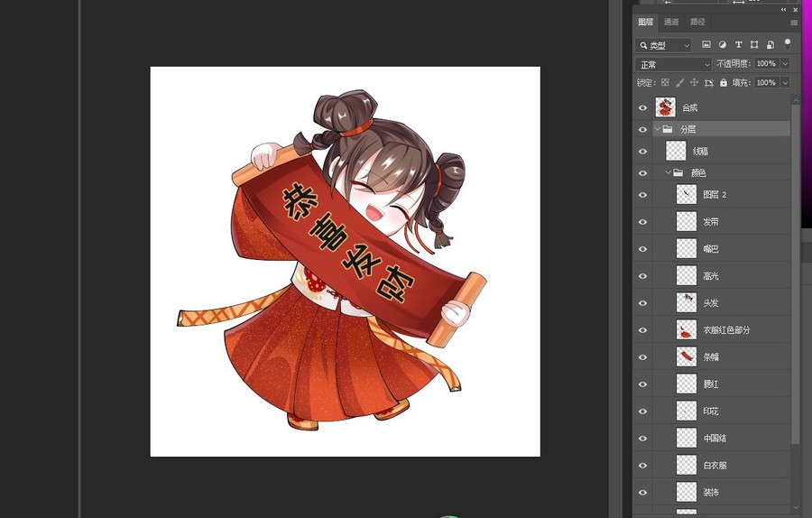Collapse the 分层 layer group

[x=658, y=128]
